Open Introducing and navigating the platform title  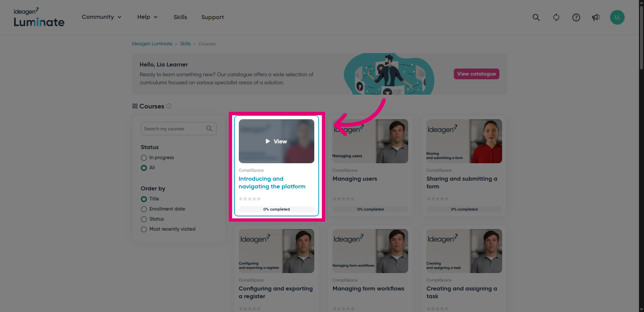(272, 183)
